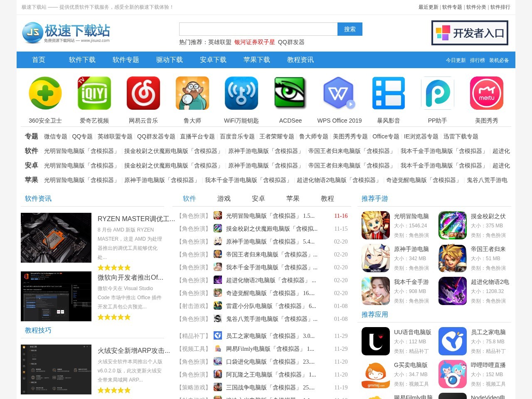Open the UU语音电脑版 app icon
532x399 pixels.
[375, 341]
